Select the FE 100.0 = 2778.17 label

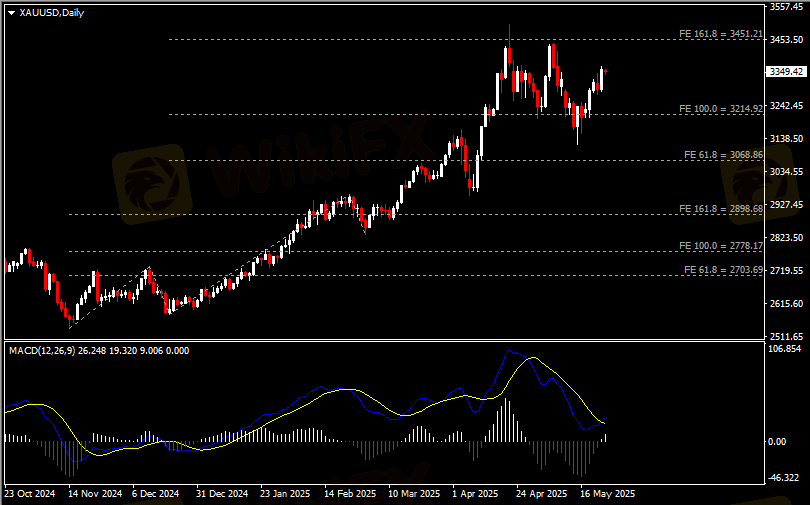(721, 246)
